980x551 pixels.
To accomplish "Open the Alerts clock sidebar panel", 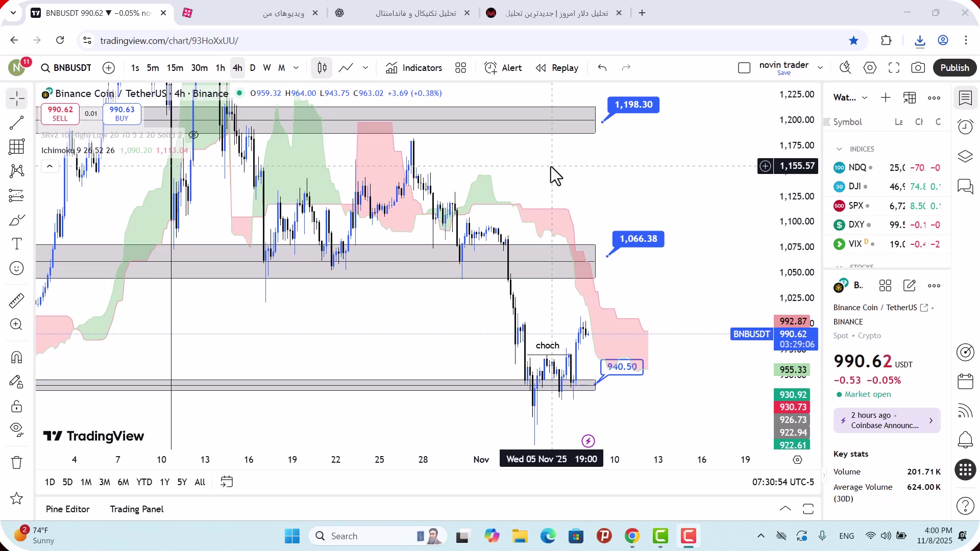I will [965, 127].
